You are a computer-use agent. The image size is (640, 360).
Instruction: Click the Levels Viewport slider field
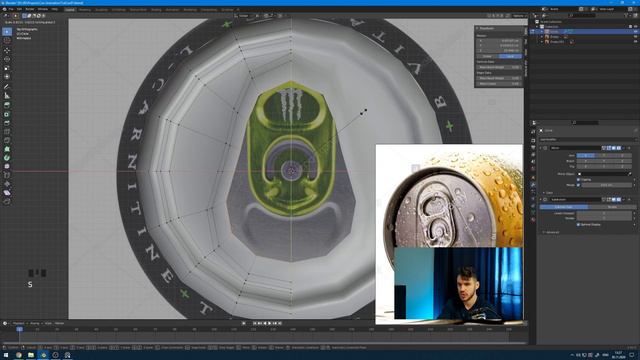pyautogui.click(x=604, y=213)
